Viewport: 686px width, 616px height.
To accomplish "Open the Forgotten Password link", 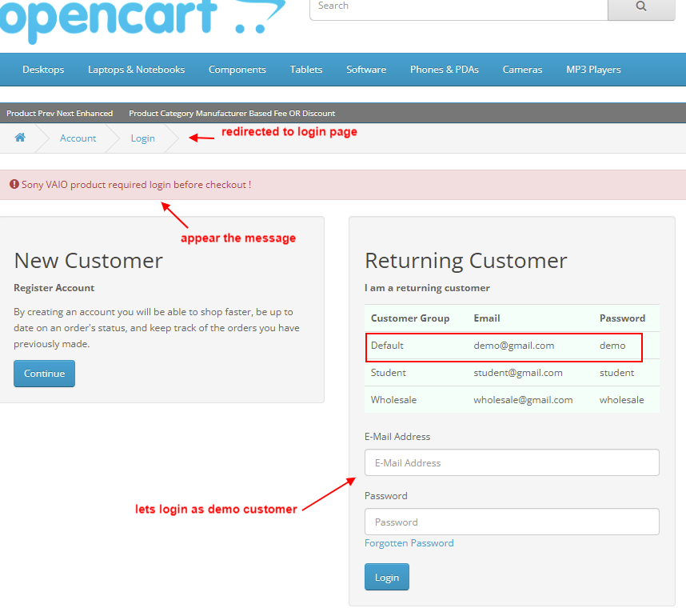I will coord(409,543).
